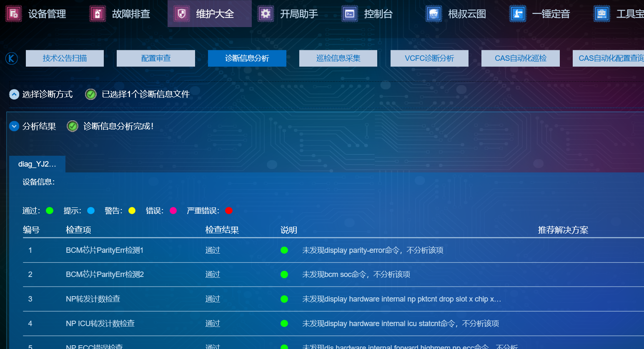Click green status dot in BCM芯片ParityErr检测1 row

284,250
